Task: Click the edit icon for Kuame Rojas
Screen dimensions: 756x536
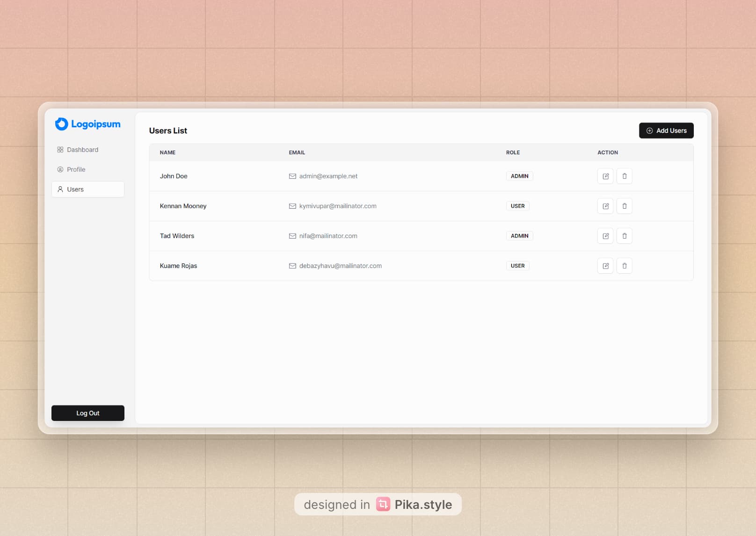Action: pyautogui.click(x=605, y=266)
